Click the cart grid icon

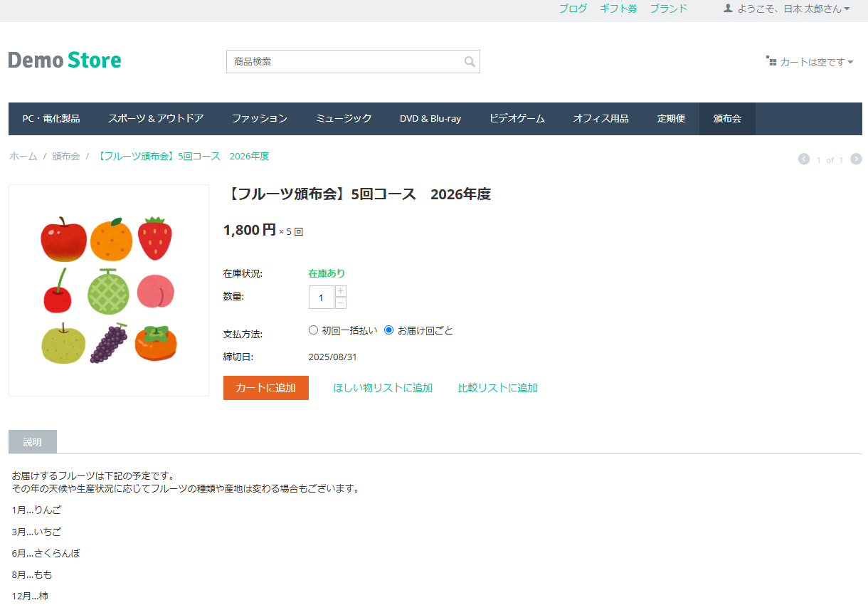[x=771, y=61]
